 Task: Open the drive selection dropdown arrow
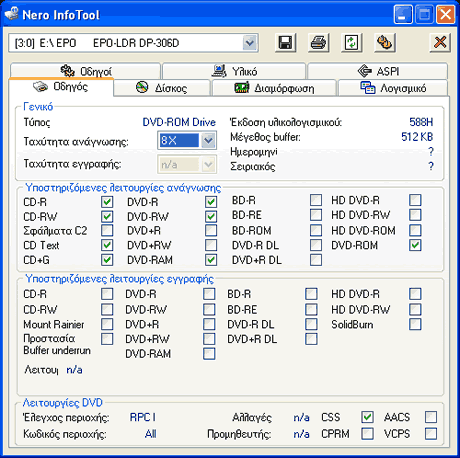point(250,43)
